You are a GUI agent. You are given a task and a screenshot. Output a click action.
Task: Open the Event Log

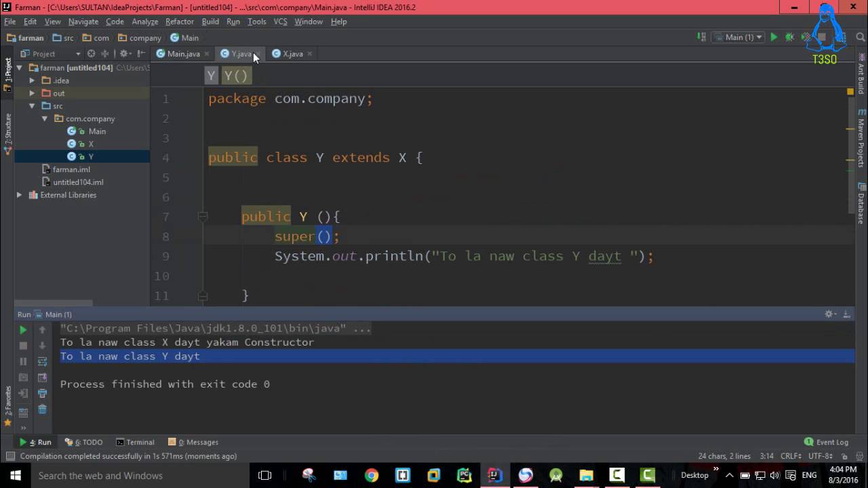tap(826, 442)
